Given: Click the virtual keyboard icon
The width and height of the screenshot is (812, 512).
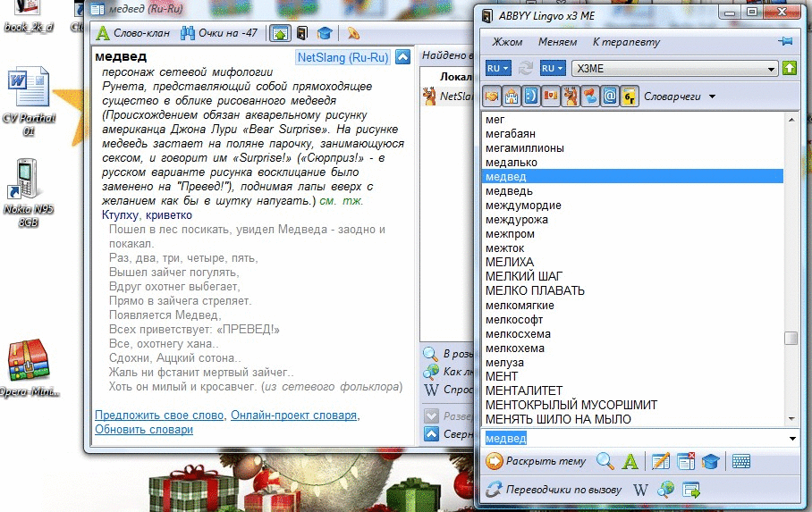Looking at the screenshot, I should coord(741,461).
